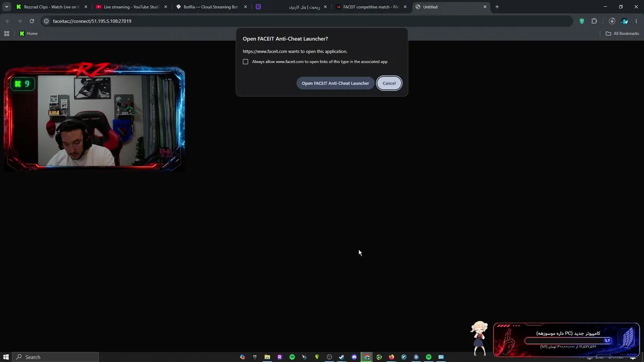Image resolution: width=644 pixels, height=362 pixels.
Task: Reload the current page
Action: (x=32, y=21)
